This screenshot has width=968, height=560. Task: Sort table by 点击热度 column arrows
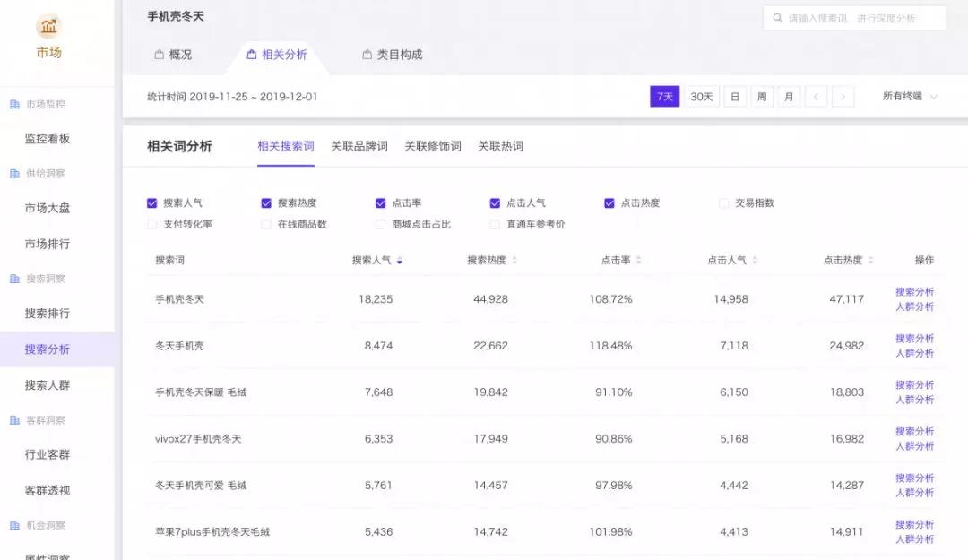tap(870, 261)
